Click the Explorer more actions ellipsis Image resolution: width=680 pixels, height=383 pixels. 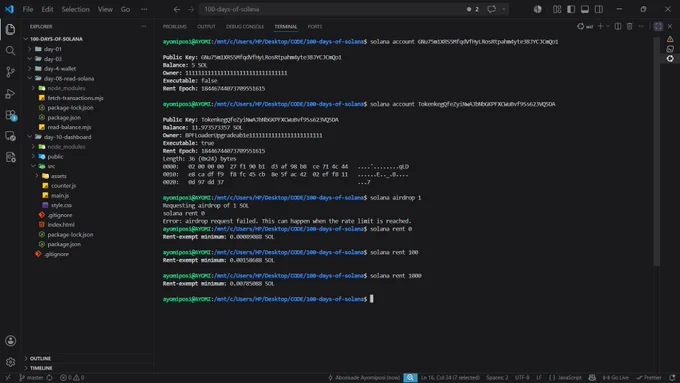(144, 26)
